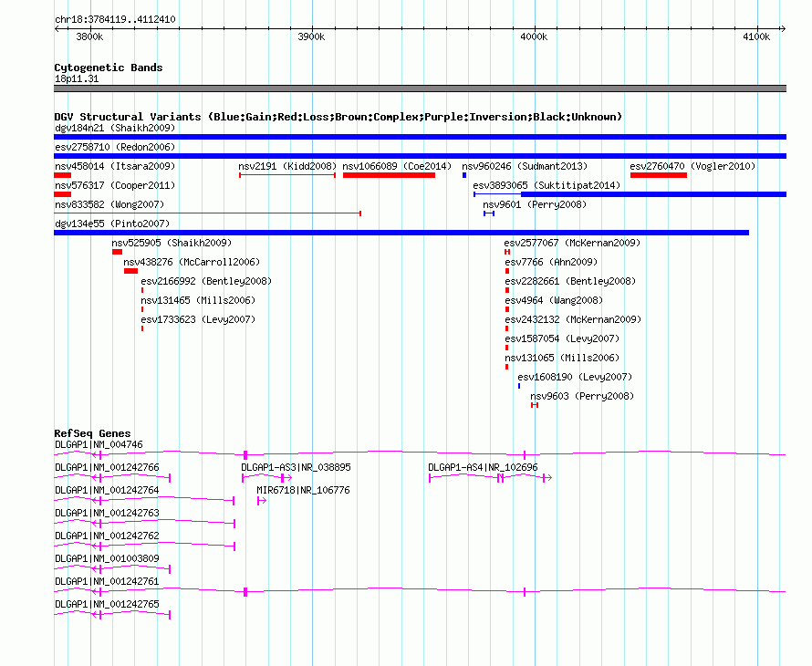Open nsv960246 (Sudmant2013) variant label

click(525, 166)
